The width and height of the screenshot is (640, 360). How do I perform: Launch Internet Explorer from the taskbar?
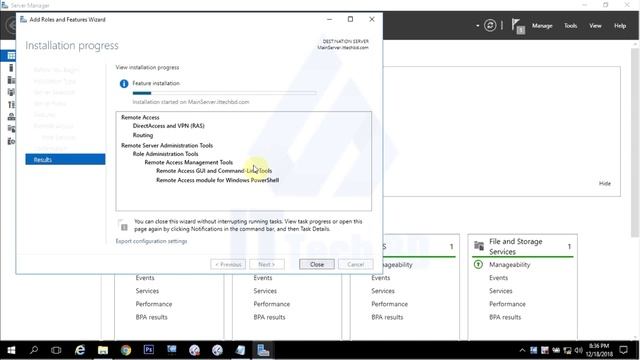coord(80,350)
